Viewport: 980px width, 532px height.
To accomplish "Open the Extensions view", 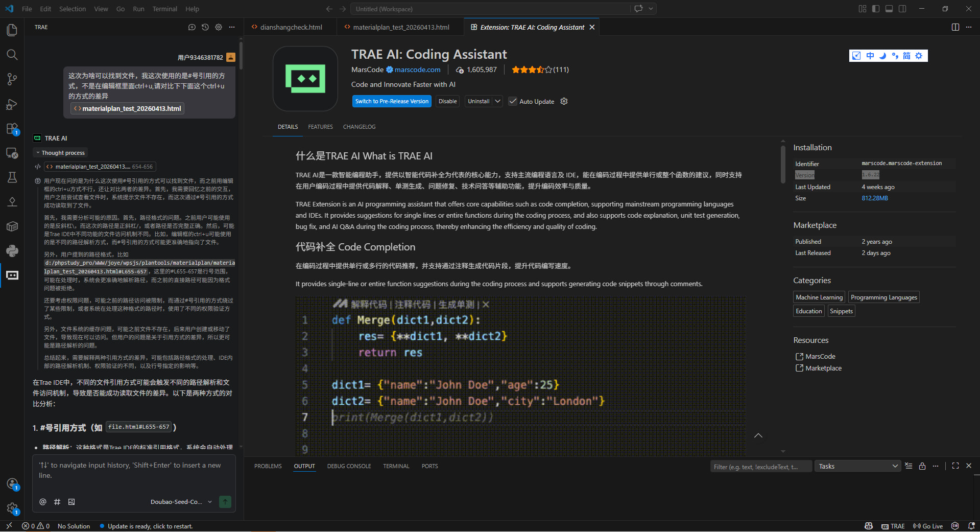I will pos(12,129).
